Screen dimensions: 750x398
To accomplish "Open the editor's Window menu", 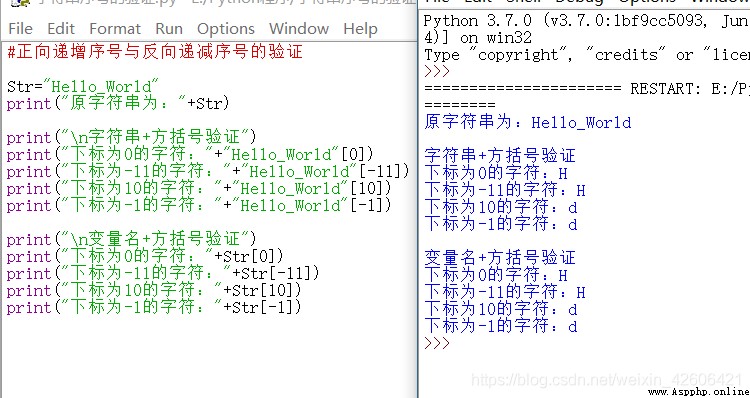I will coord(299,29).
